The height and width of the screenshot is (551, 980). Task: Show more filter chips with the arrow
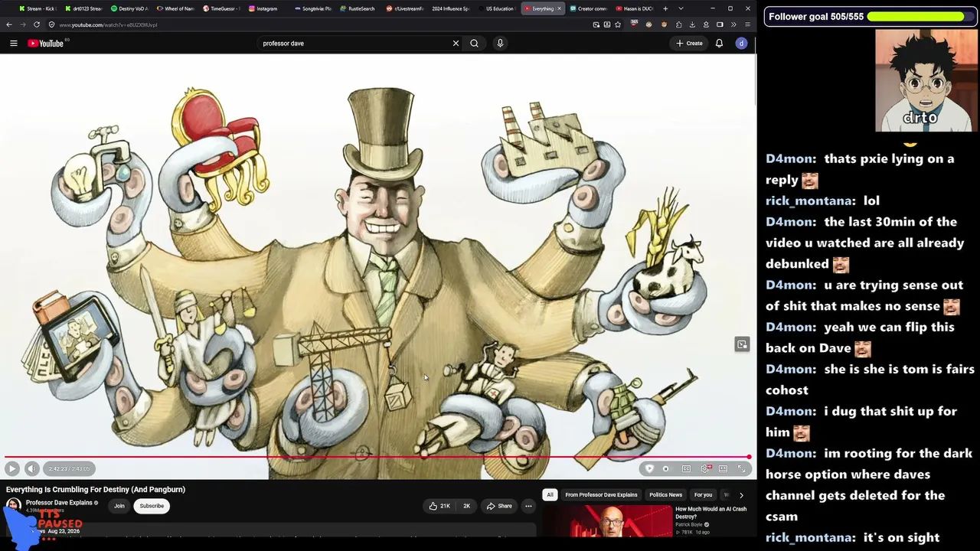[741, 495]
